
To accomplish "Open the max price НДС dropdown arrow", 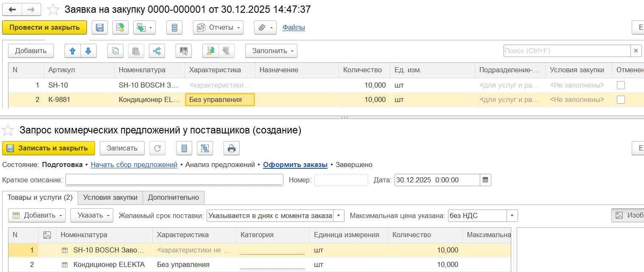I will (x=512, y=215).
